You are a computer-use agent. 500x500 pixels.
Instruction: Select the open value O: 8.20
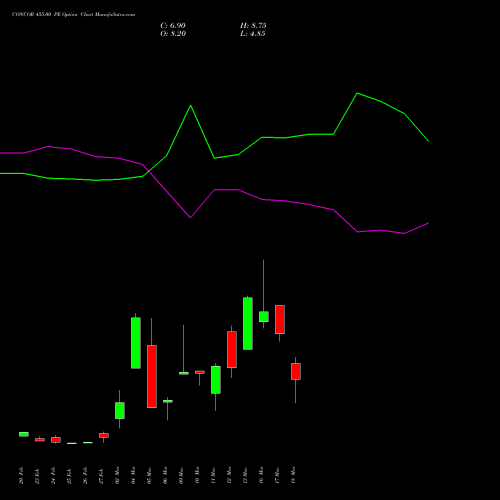pos(173,34)
